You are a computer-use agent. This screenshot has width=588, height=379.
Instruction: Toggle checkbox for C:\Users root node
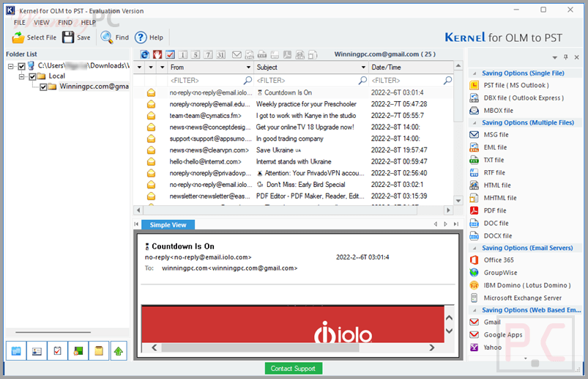[22, 66]
